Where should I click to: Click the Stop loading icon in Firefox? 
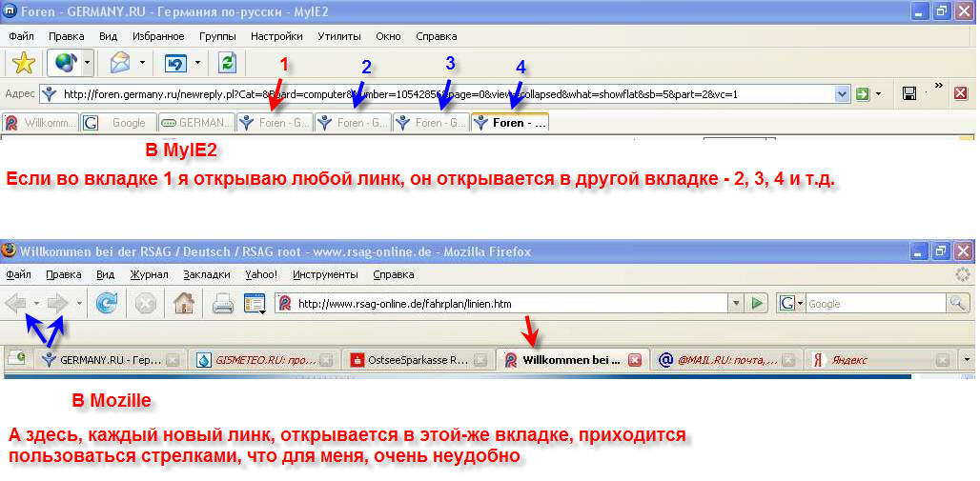tap(145, 304)
